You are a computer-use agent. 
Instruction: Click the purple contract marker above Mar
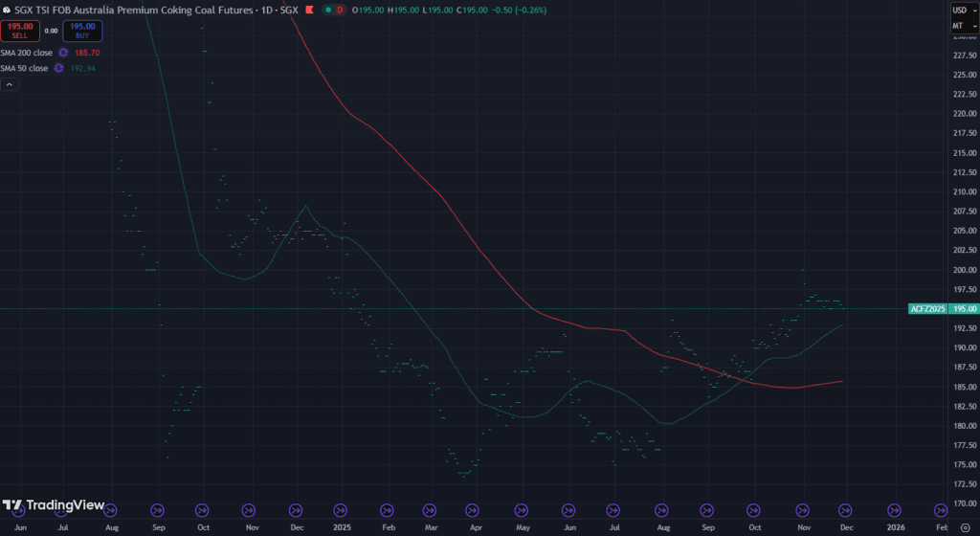coord(432,510)
